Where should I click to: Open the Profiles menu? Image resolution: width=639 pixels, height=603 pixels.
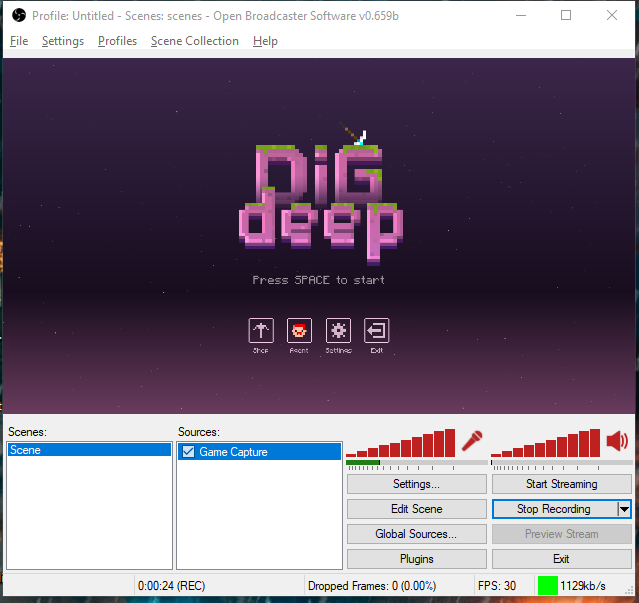(x=117, y=41)
